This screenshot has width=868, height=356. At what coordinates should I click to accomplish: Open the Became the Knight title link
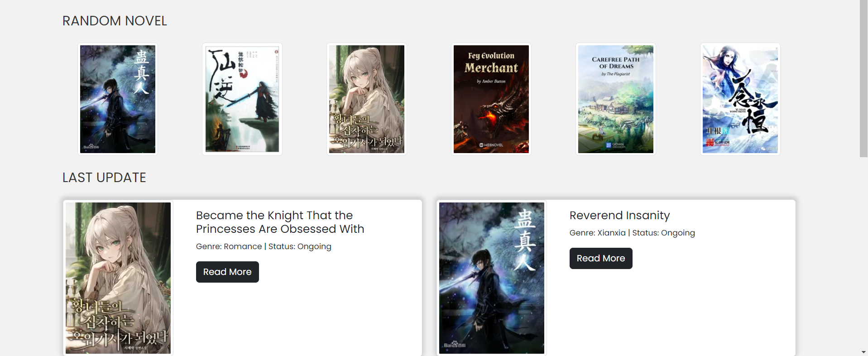tap(280, 222)
